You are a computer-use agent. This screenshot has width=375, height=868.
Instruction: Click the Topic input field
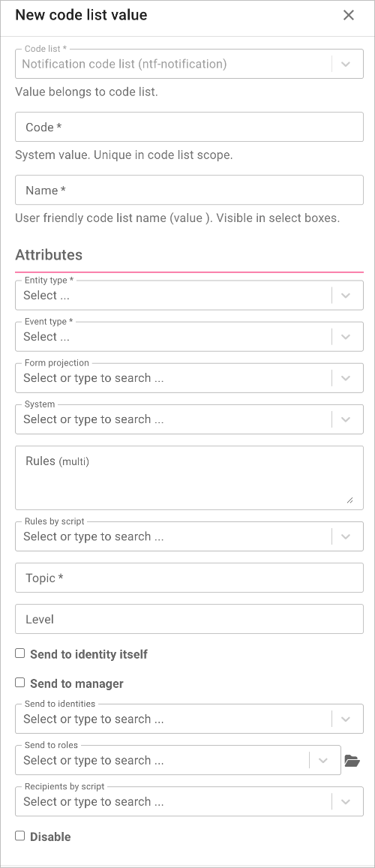tap(189, 578)
